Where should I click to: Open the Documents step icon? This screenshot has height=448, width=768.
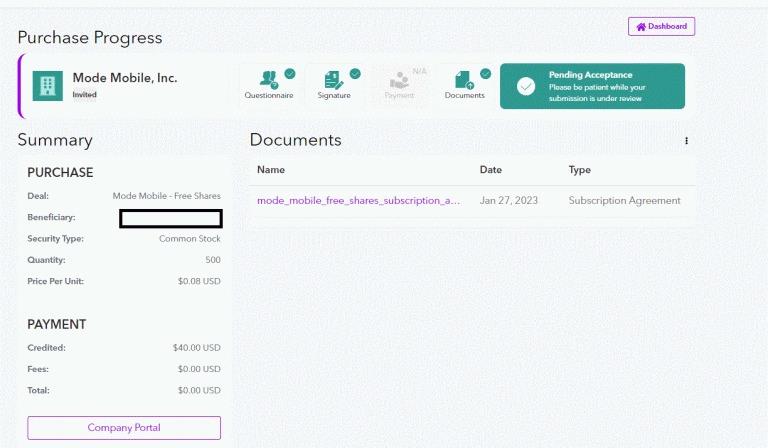coord(464,80)
